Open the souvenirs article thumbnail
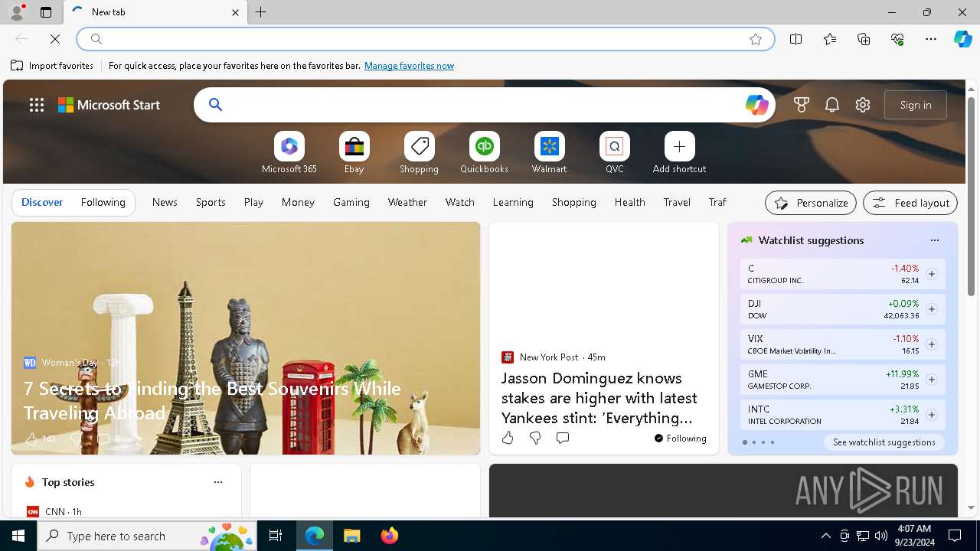Image resolution: width=980 pixels, height=551 pixels. point(246,338)
